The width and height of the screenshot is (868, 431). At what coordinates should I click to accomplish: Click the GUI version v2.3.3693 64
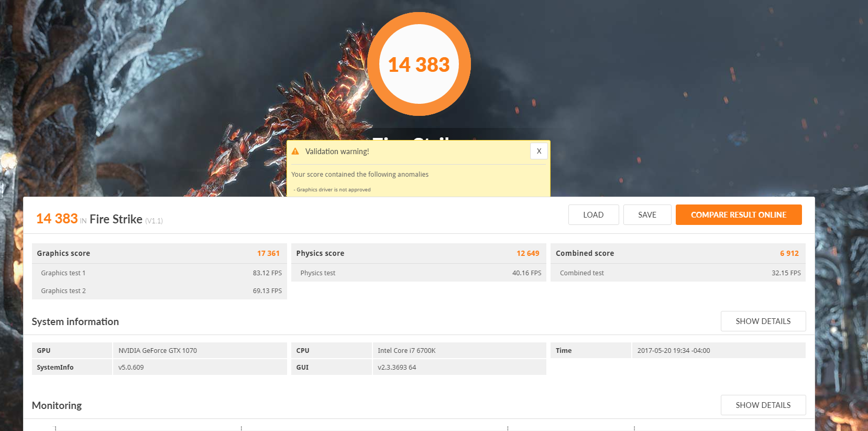pyautogui.click(x=397, y=368)
